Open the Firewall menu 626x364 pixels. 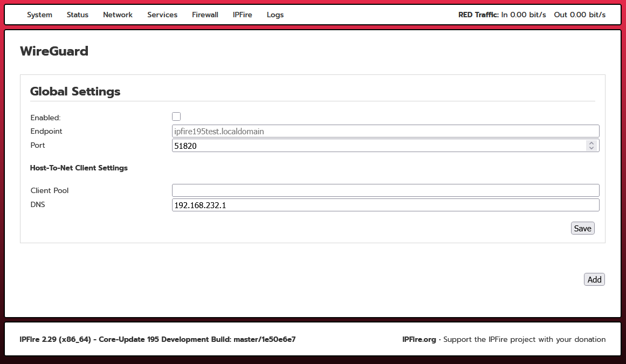[205, 15]
